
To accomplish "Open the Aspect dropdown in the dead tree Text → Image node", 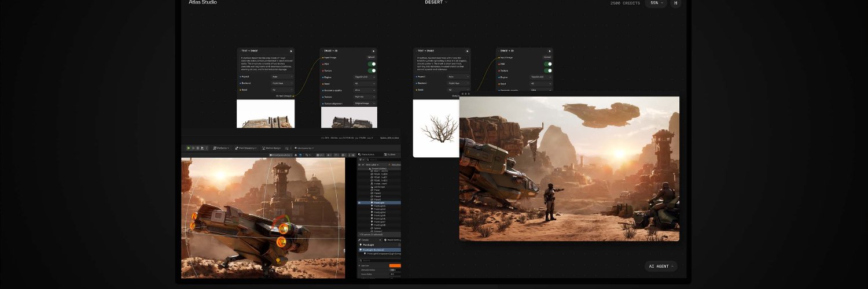I will click(x=458, y=76).
